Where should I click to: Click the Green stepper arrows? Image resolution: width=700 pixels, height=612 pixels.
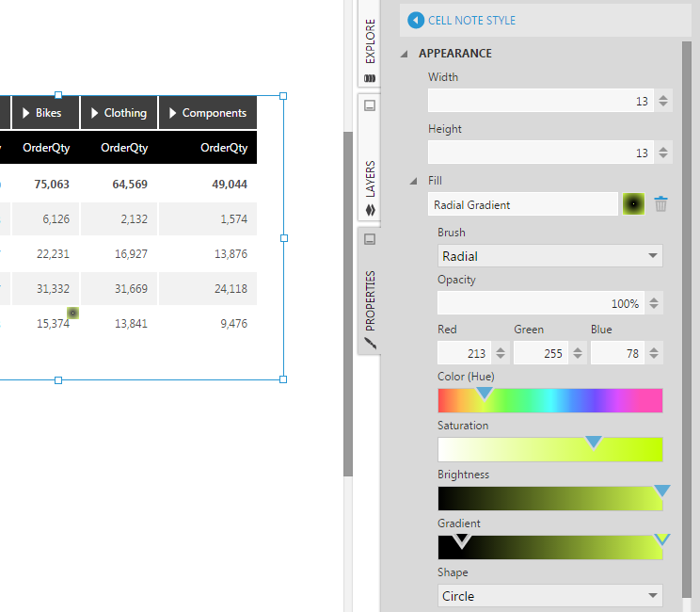click(x=578, y=353)
